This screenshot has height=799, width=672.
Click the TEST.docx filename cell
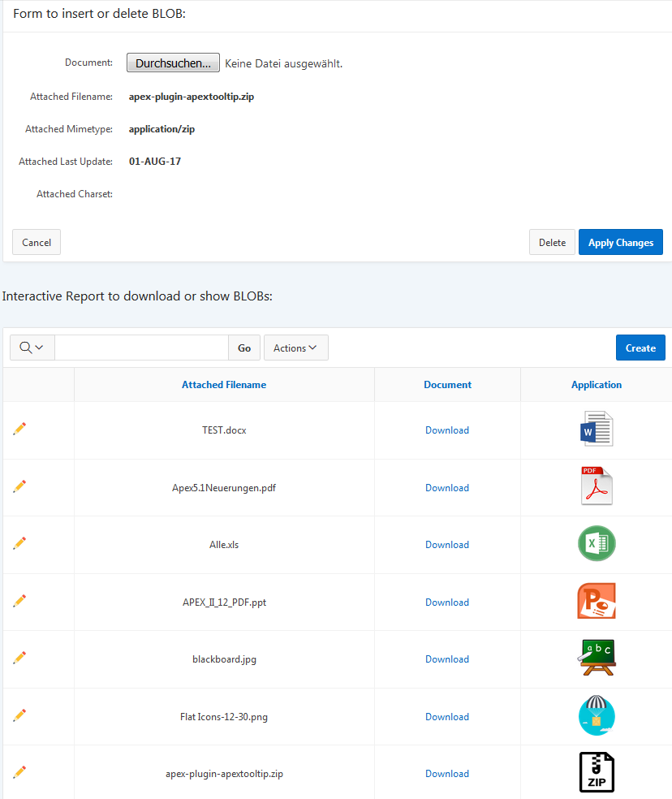click(224, 430)
